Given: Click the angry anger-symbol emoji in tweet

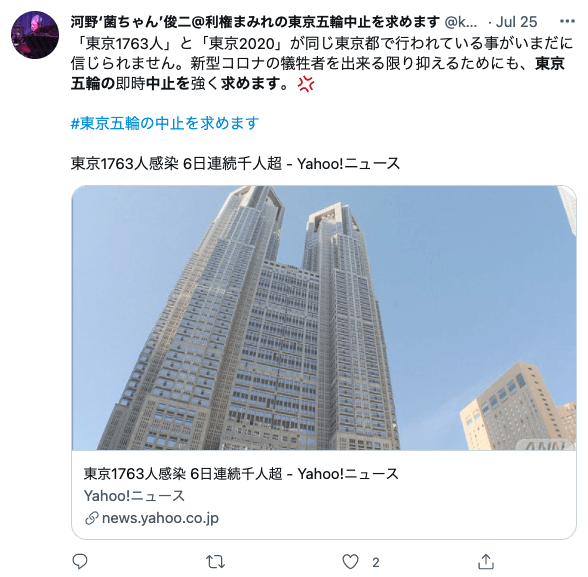Looking at the screenshot, I should 306,84.
